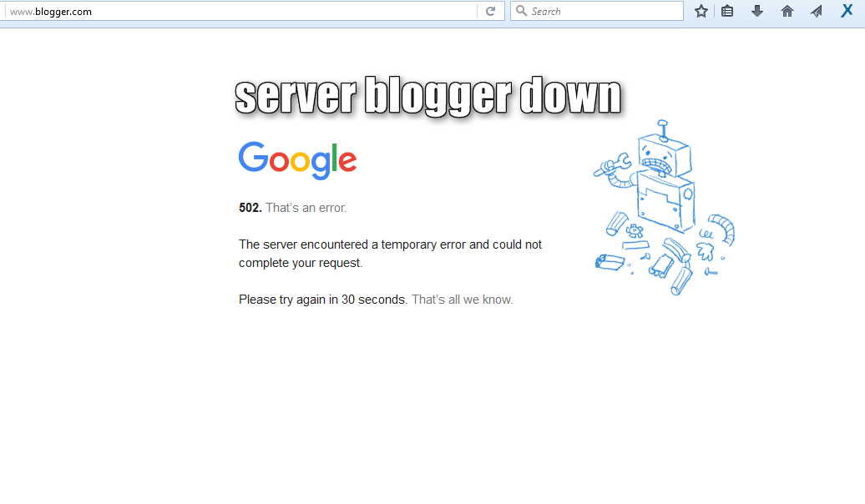Viewport: 865px width, 504px height.
Task: Click 'Please try again in 30 seconds' text
Action: coord(322,300)
